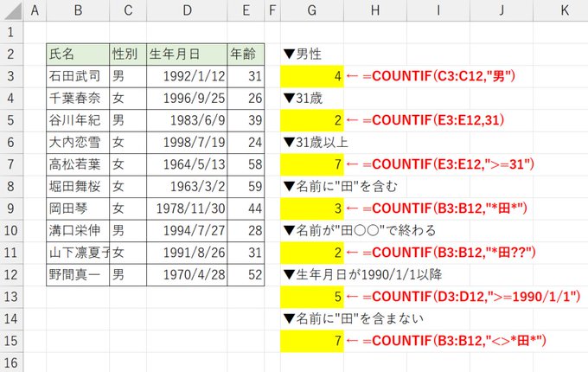The image size is (588, 372).
Task: Select column G header
Action: 312,10
